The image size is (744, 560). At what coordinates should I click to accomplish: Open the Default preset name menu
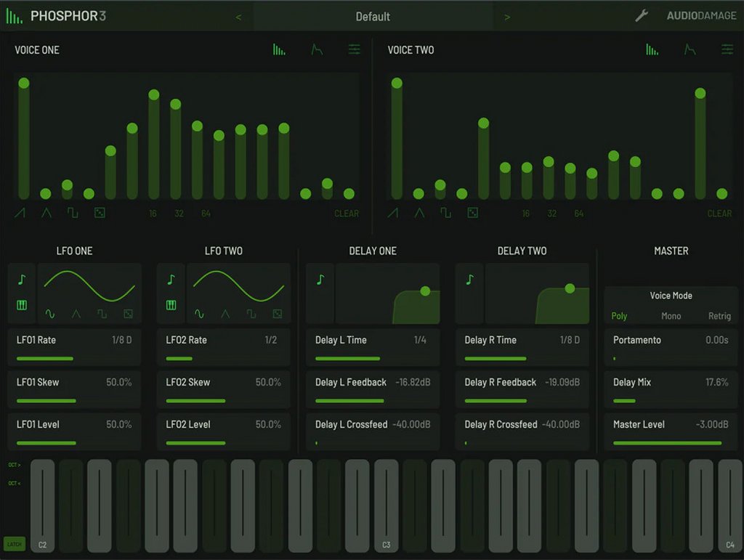tap(373, 17)
